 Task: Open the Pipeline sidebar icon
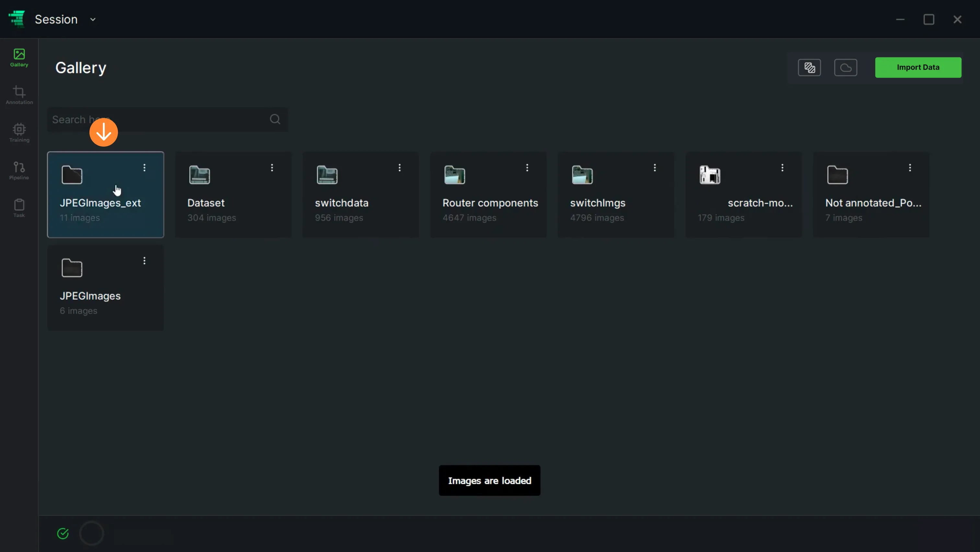19,170
